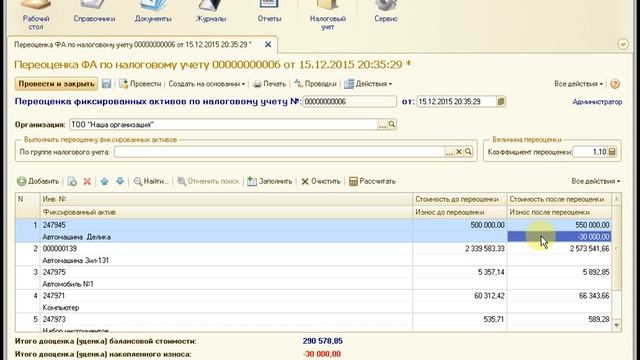Click the table scrollbar up arrow
640x360 pixels.
(616, 199)
